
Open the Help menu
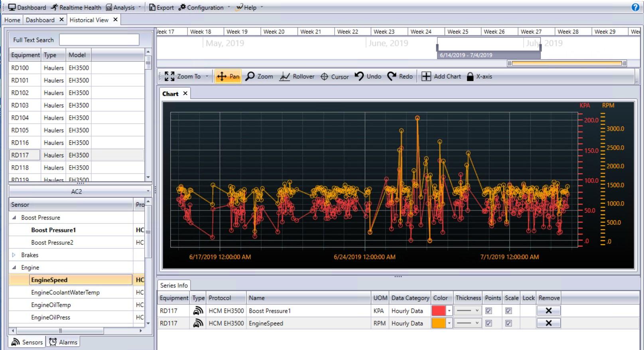coord(250,7)
